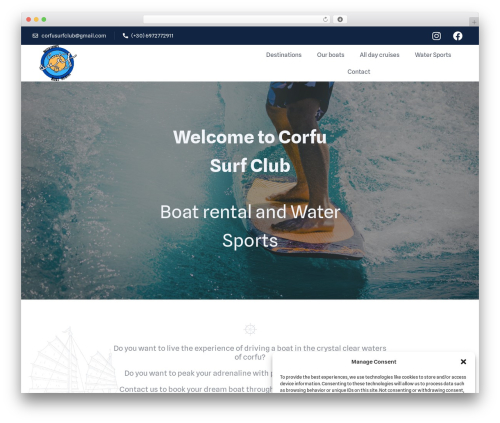Click the envelope icon beside the email address

coord(35,36)
